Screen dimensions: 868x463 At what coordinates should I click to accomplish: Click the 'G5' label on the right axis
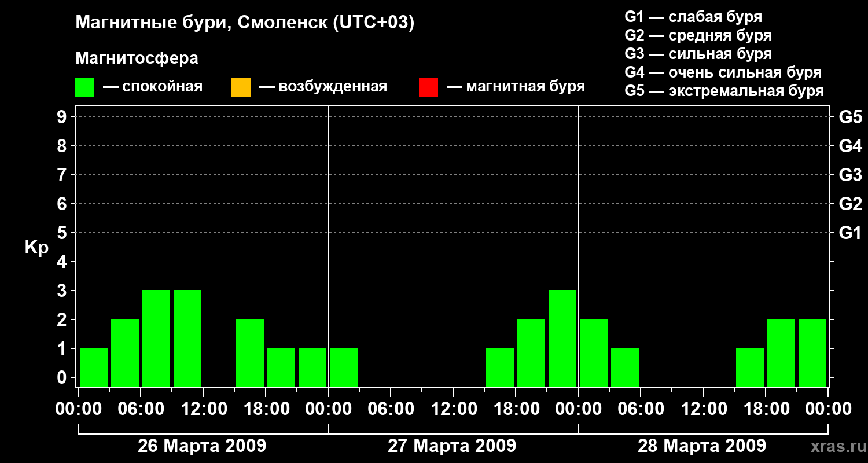pos(850,117)
